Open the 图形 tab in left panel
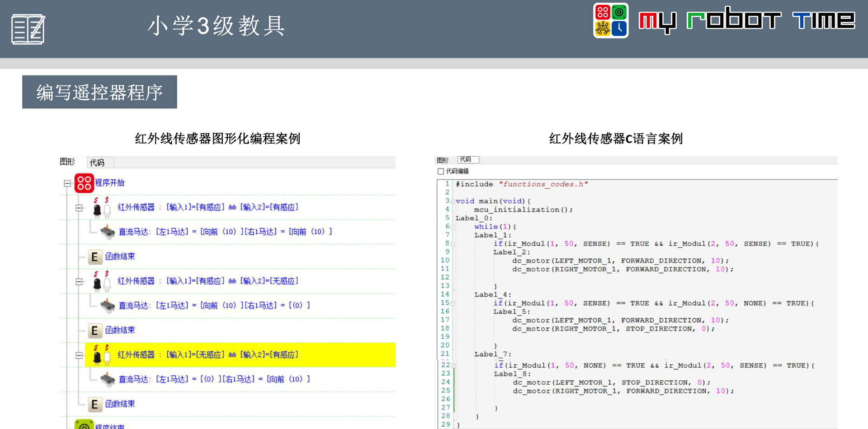Screen dimensions: 868x429 pyautogui.click(x=67, y=162)
